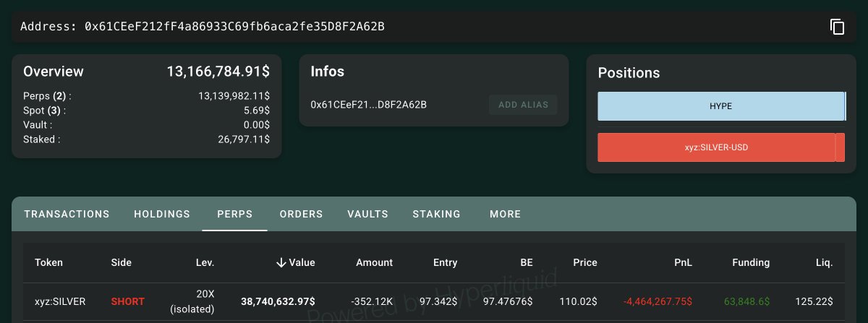Sort table by Token column header
The width and height of the screenshot is (868, 323).
tap(49, 262)
